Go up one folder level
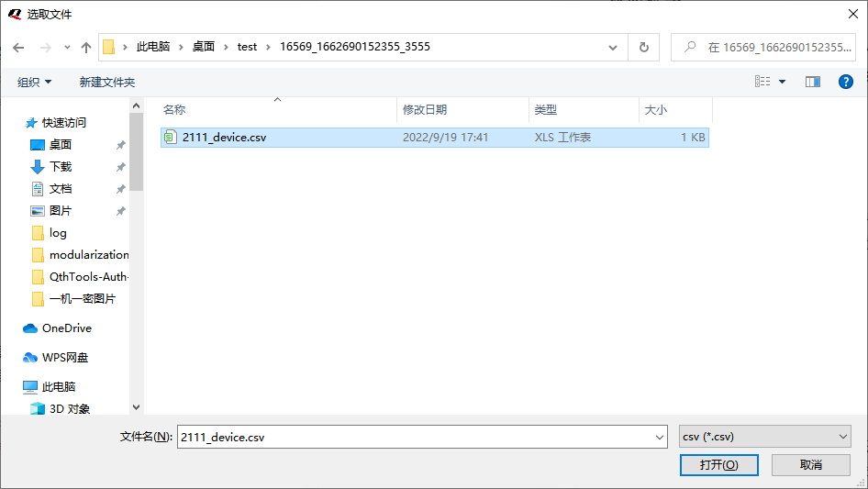Viewport: 868px width, 489px height. [x=86, y=48]
